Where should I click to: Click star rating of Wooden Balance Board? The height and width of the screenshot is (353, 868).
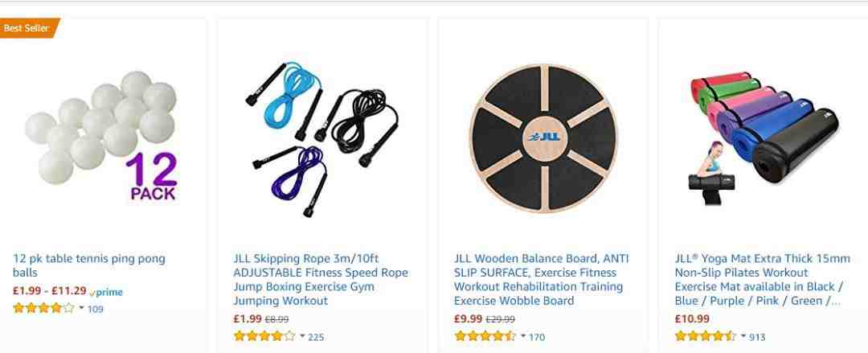click(485, 336)
